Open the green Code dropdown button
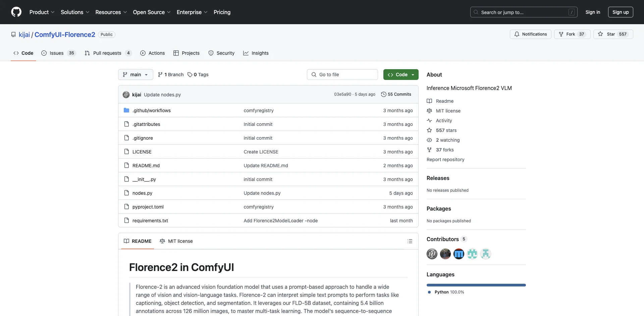Image resolution: width=644 pixels, height=316 pixels. [401, 75]
